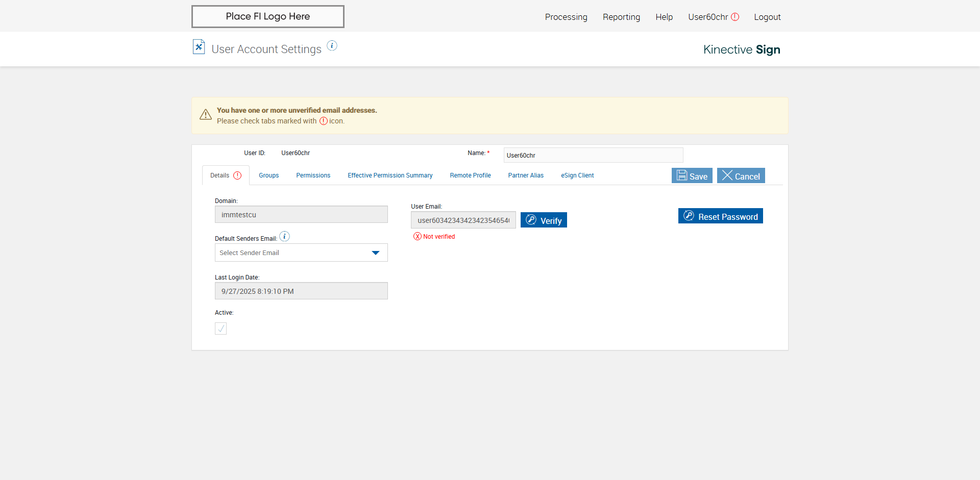This screenshot has height=480, width=980.
Task: Click the User Email field
Action: [463, 220]
